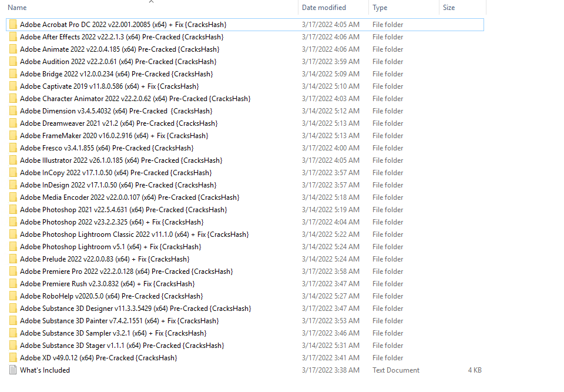Viewport: 564px width, 392px height.
Task: Select Adobe Bridge 2022 folder icon
Action: click(x=13, y=74)
